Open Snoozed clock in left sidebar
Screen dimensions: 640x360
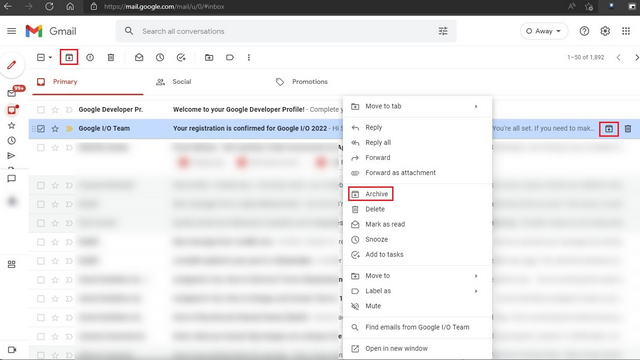11,140
